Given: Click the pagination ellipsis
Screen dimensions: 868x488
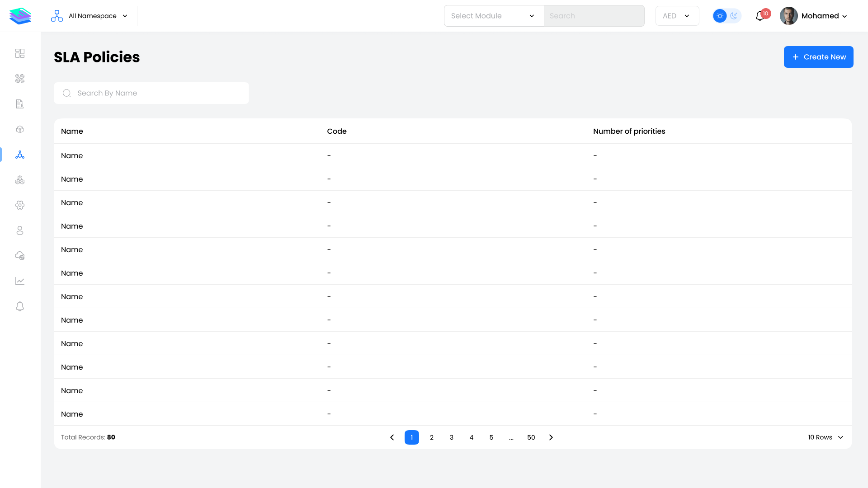Looking at the screenshot, I should [511, 437].
